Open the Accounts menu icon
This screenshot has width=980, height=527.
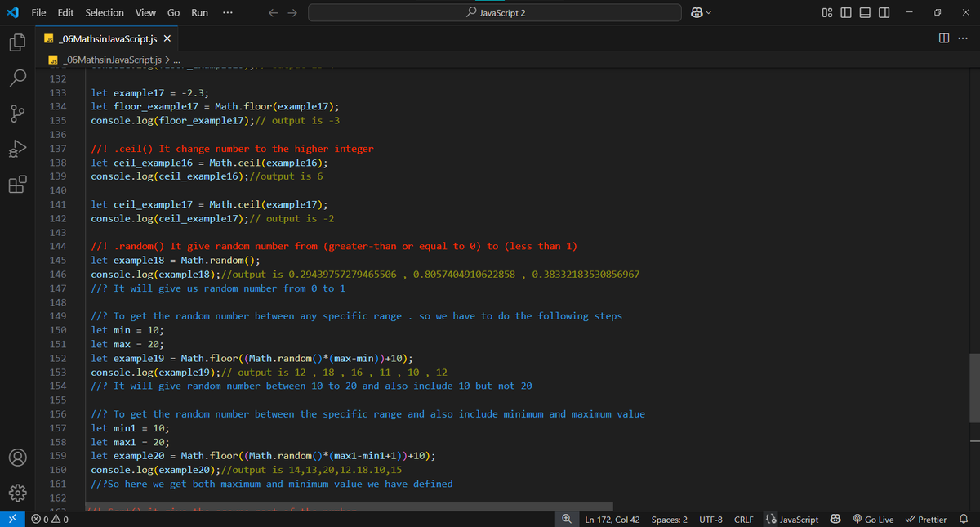click(18, 458)
